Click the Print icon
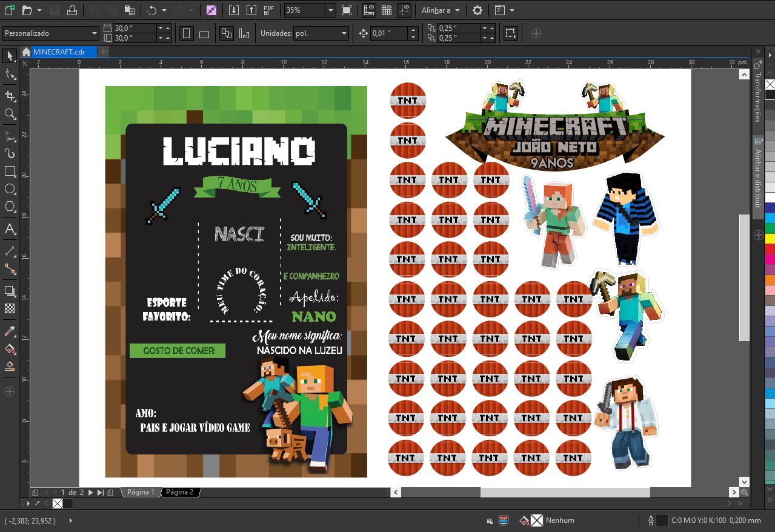The image size is (775, 532). (73, 10)
